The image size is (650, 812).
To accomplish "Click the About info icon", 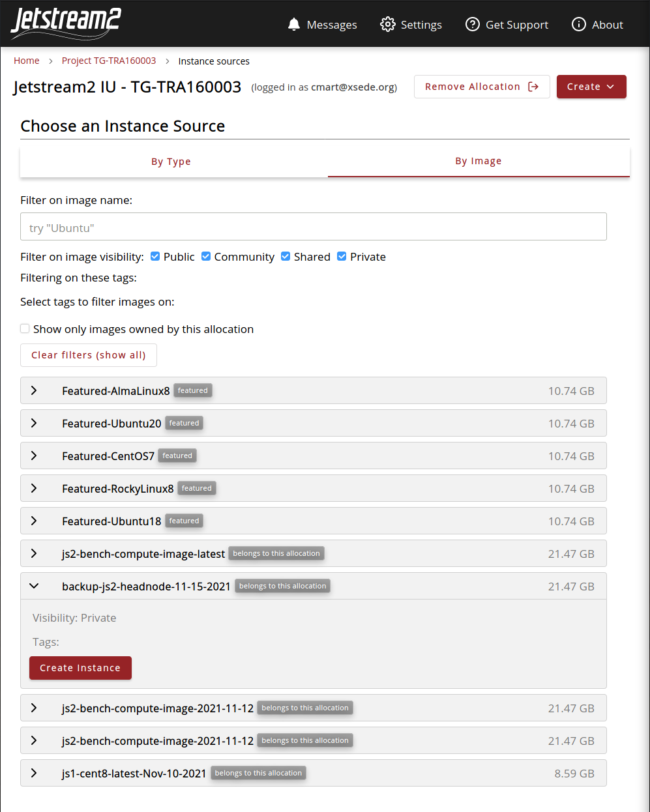I will click(579, 24).
